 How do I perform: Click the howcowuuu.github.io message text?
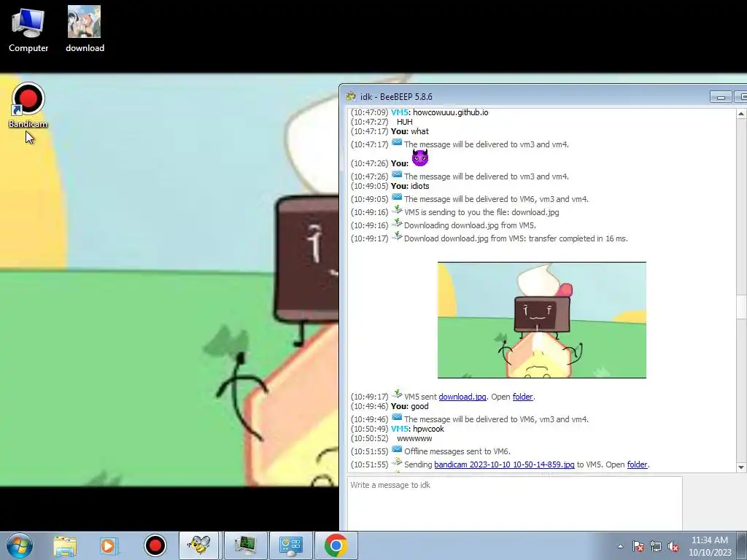pos(450,112)
